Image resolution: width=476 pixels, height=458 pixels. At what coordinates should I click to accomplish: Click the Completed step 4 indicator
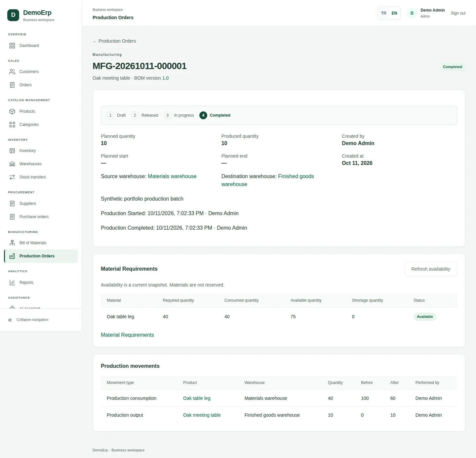point(215,115)
